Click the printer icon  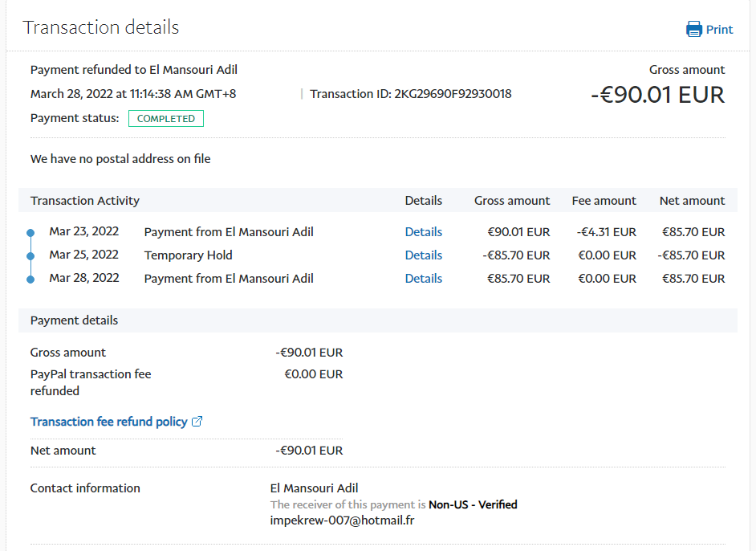[x=693, y=30]
